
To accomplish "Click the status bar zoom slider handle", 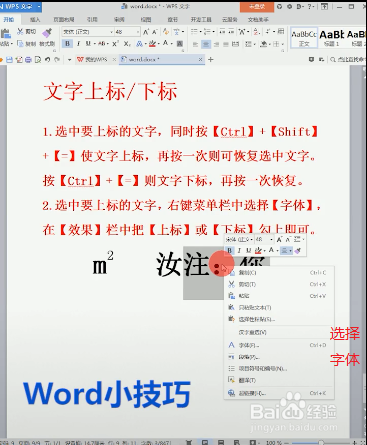I will (x=320, y=442).
